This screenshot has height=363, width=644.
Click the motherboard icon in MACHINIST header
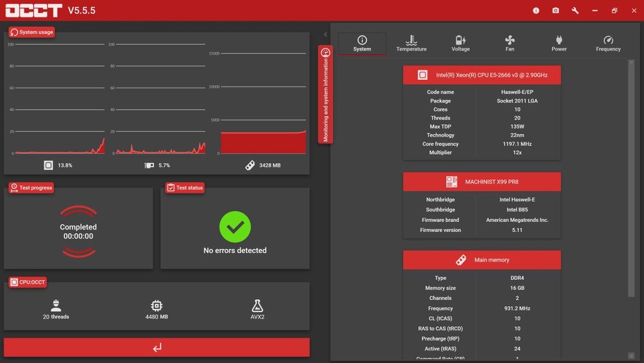point(451,181)
